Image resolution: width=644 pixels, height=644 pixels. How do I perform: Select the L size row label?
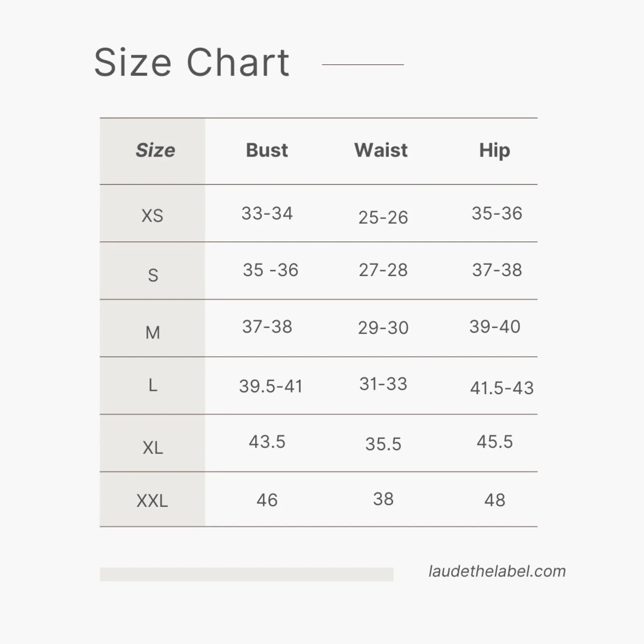[x=153, y=386]
